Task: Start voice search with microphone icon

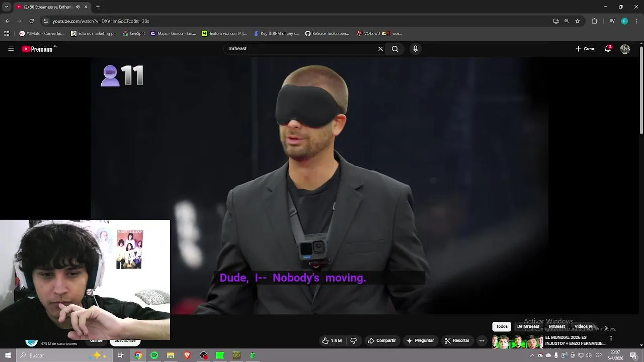Action: pos(415,49)
